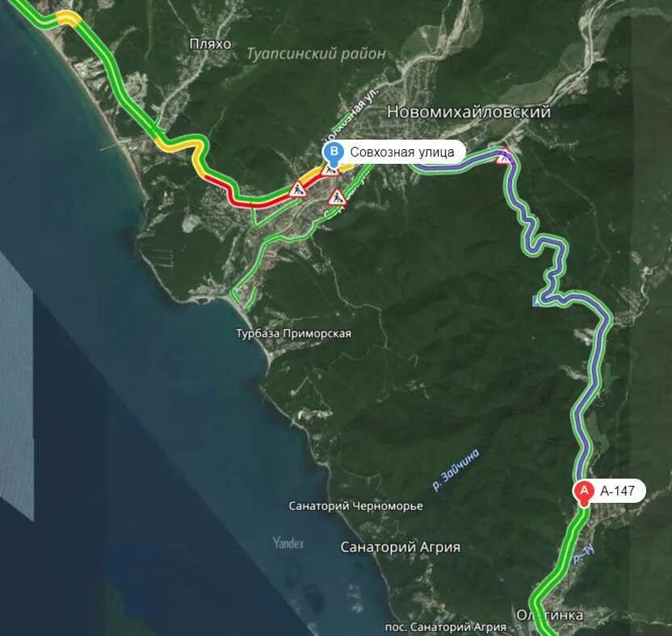Click the red congested traffic segment

pyautogui.click(x=257, y=204)
